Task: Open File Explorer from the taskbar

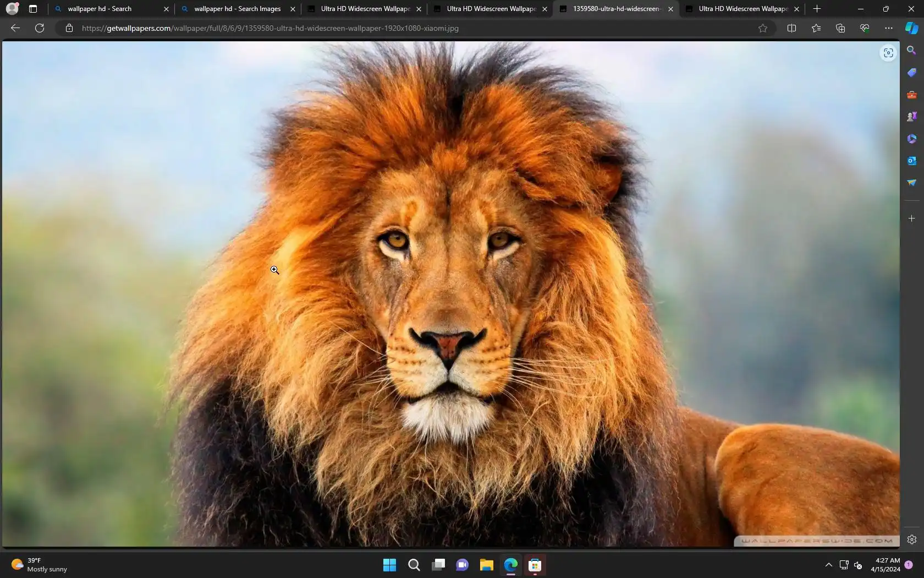Action: coord(486,565)
